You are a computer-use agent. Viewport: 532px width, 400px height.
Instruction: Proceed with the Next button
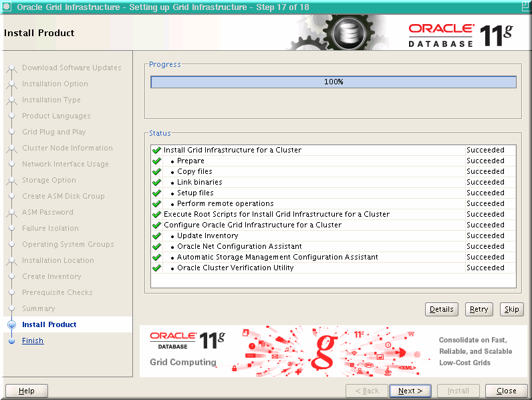(410, 391)
